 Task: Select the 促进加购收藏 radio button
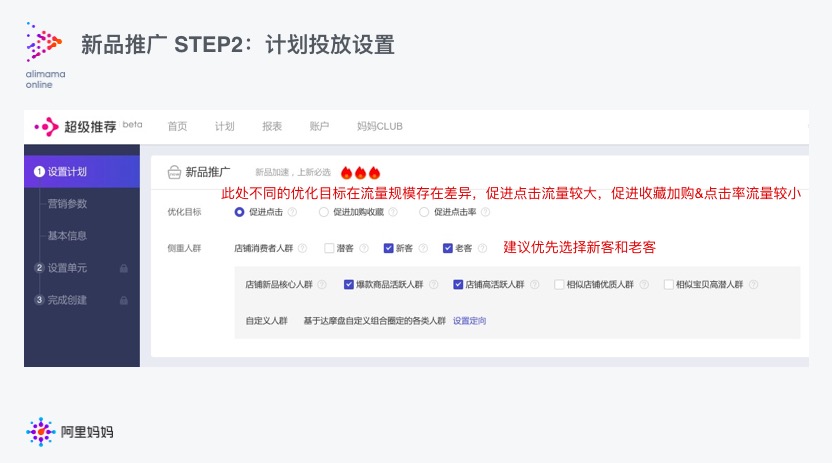(x=324, y=212)
